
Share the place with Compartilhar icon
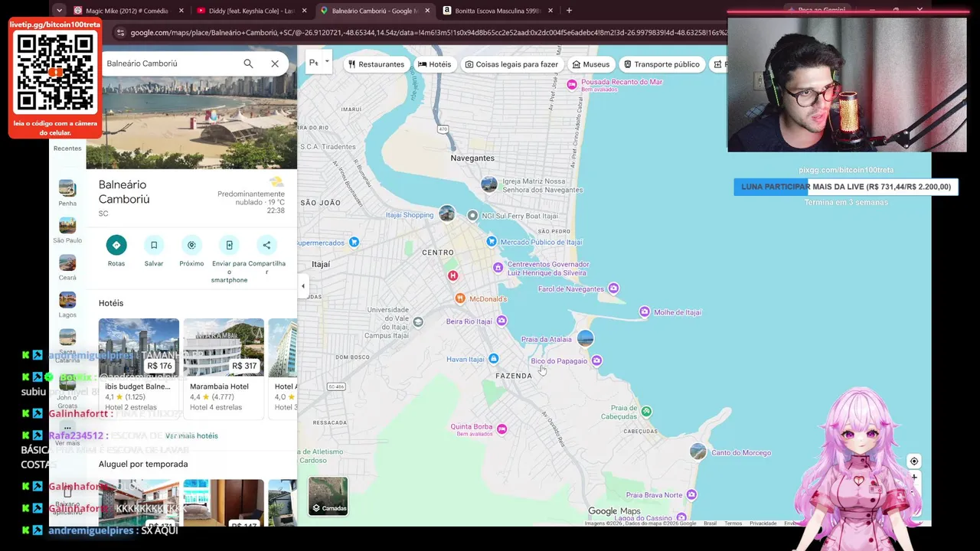click(266, 245)
